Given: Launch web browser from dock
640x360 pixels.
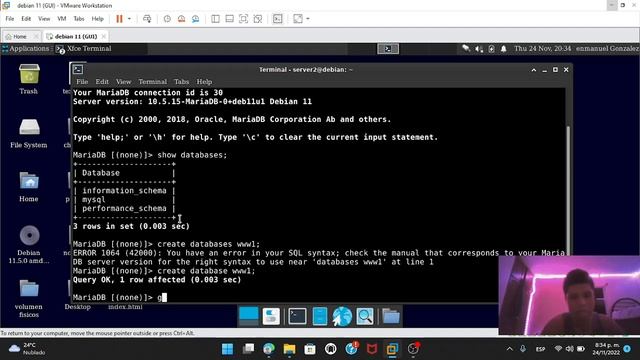Looking at the screenshot, I should pos(342,316).
